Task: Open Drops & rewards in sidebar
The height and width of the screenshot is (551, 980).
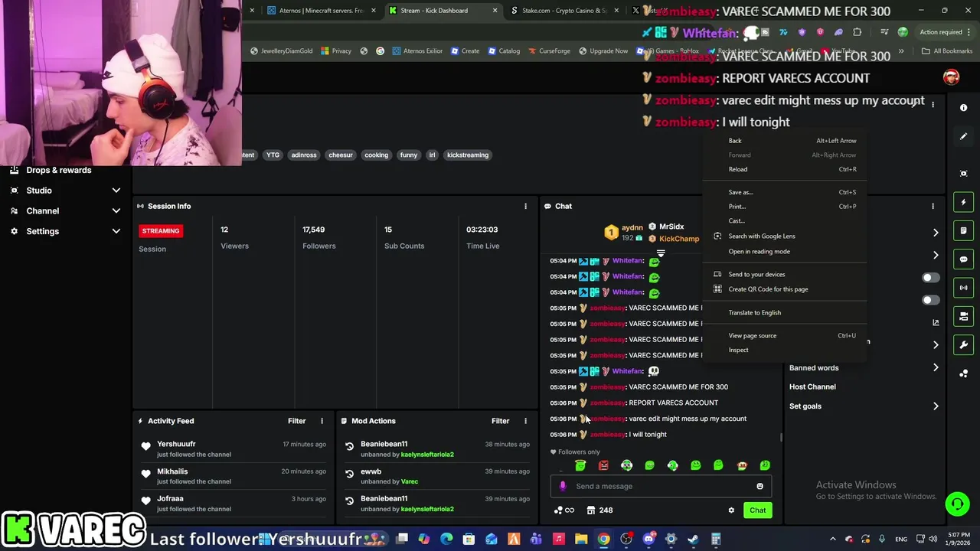Action: pos(51,170)
